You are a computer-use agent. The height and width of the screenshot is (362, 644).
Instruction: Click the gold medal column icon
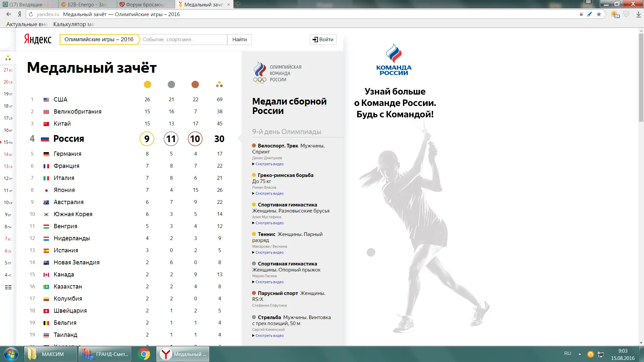pos(147,84)
